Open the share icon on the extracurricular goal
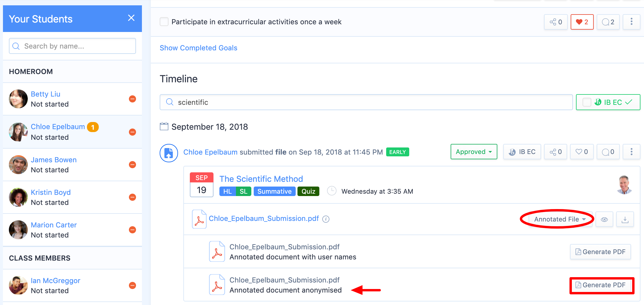The width and height of the screenshot is (644, 305). click(556, 22)
